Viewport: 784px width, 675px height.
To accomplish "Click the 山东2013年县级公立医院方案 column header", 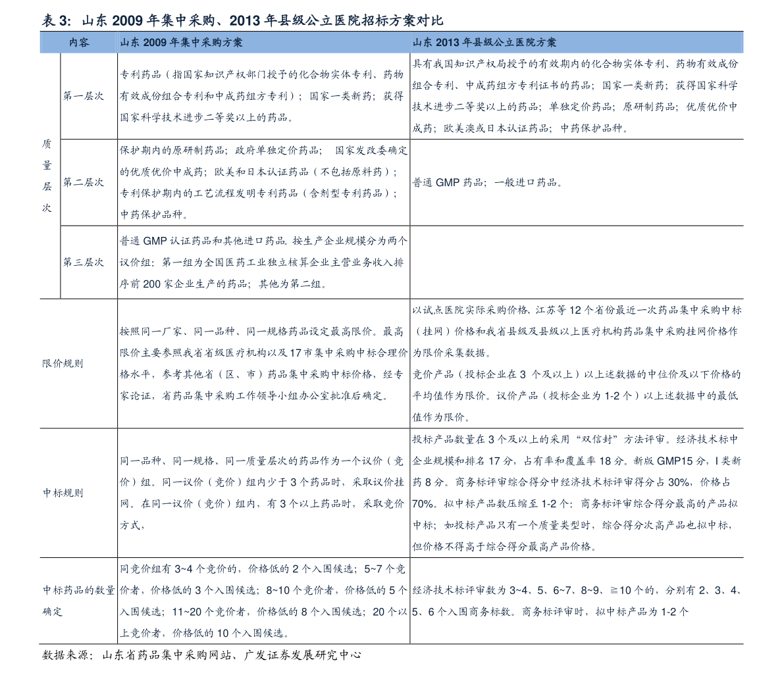I will [484, 43].
